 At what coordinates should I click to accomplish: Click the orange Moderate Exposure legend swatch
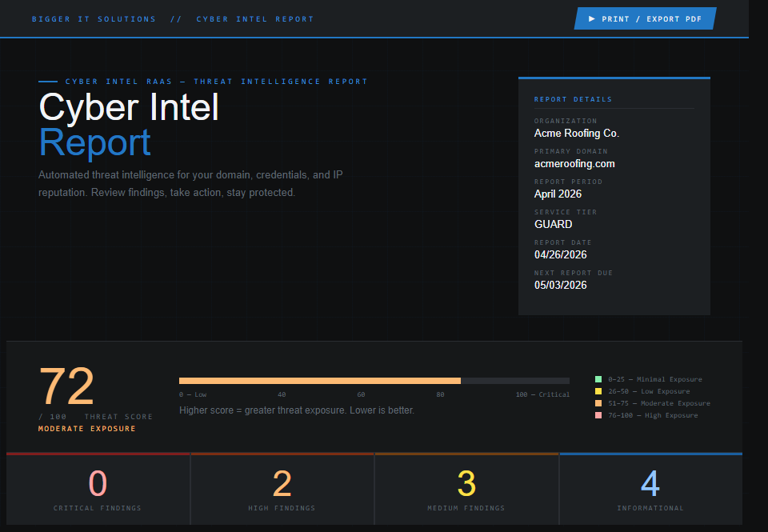(598, 403)
